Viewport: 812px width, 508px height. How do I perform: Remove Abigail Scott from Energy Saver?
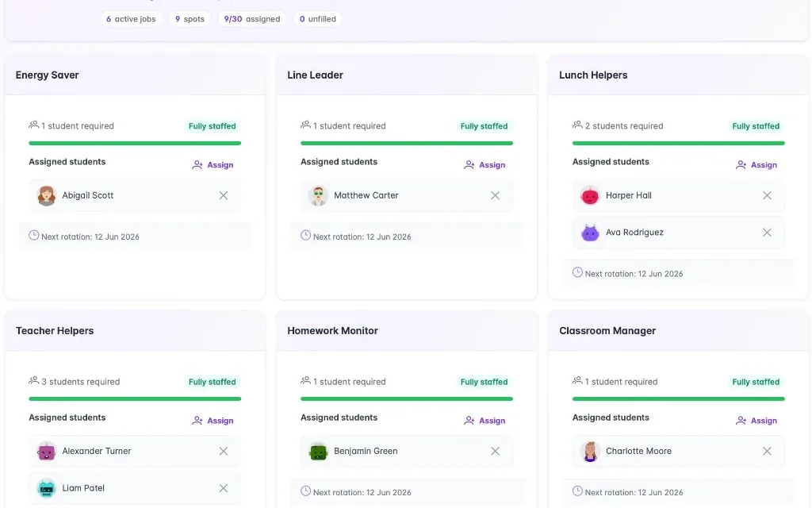point(223,195)
